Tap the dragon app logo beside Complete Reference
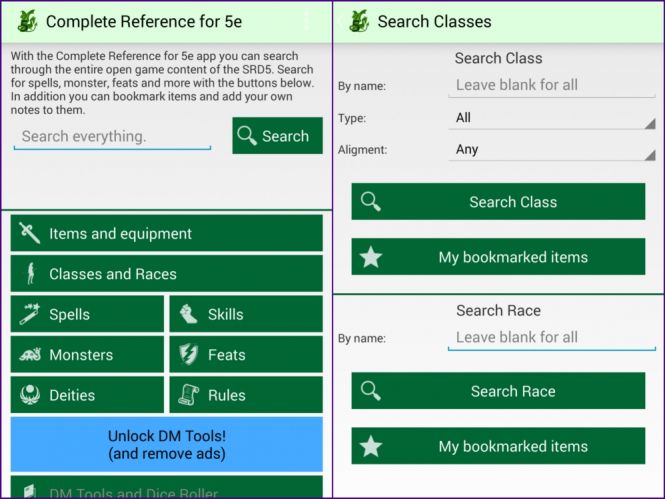 click(27, 21)
